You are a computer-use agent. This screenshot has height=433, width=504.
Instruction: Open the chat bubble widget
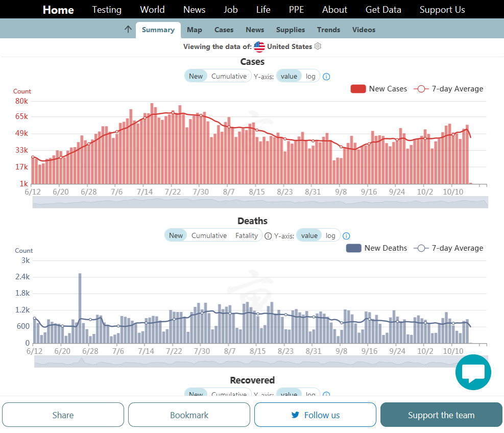click(473, 372)
